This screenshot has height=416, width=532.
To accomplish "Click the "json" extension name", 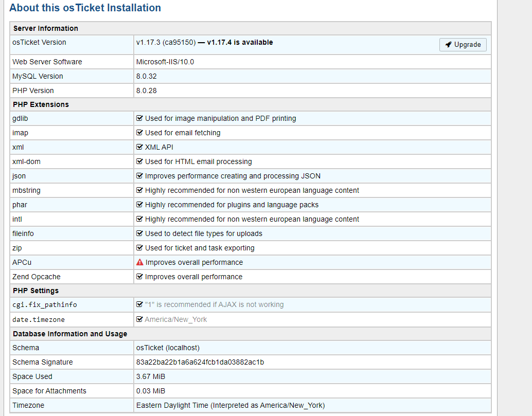I will pos(19,176).
